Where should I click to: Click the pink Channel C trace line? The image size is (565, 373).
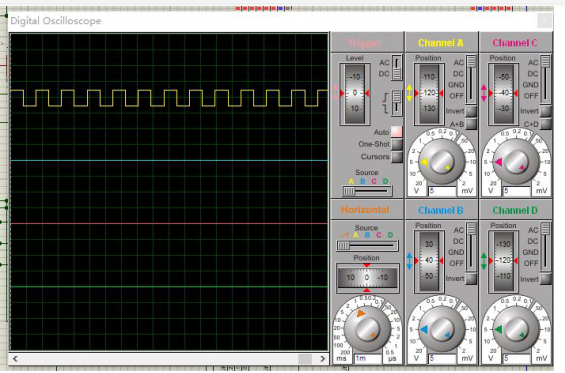(169, 223)
